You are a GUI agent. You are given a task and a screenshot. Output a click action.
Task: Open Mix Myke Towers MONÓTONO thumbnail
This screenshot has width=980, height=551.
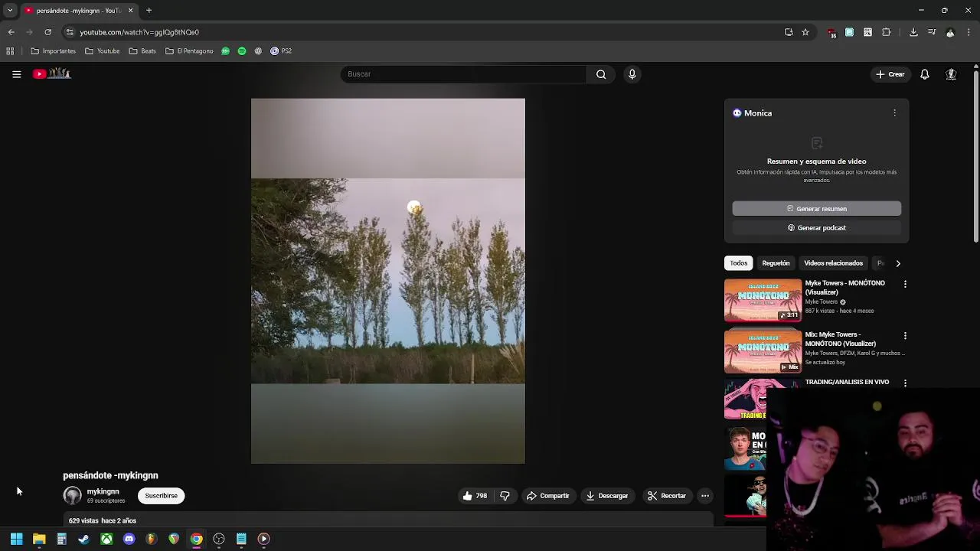click(x=763, y=351)
